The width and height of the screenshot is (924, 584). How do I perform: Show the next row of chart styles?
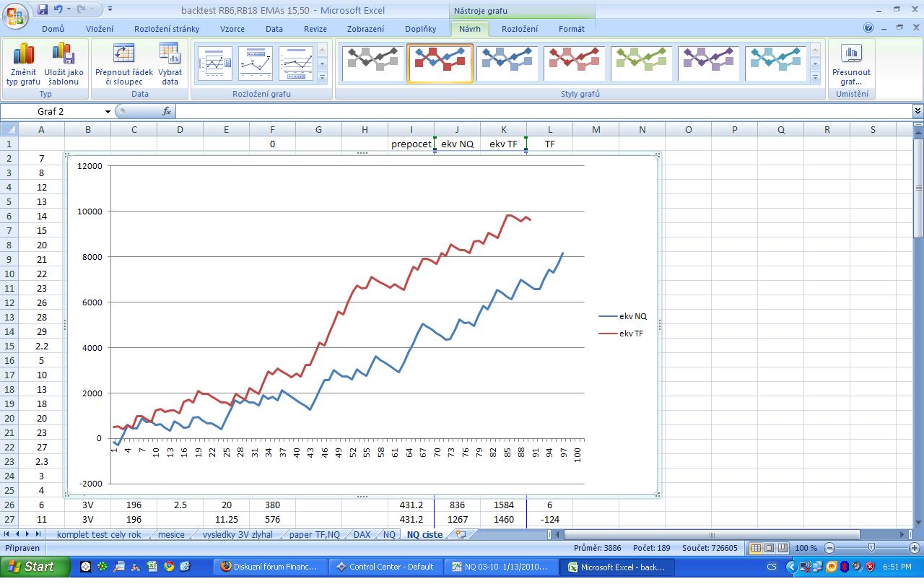815,63
